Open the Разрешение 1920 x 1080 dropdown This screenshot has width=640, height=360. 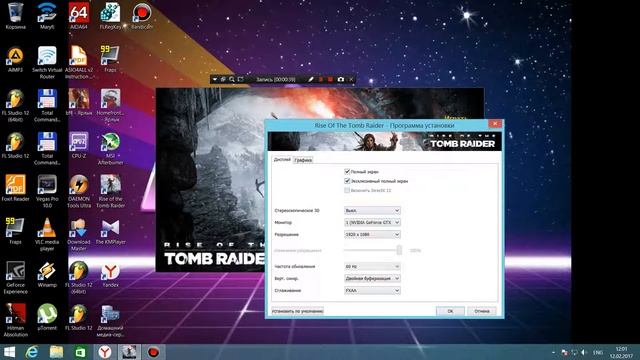372,234
